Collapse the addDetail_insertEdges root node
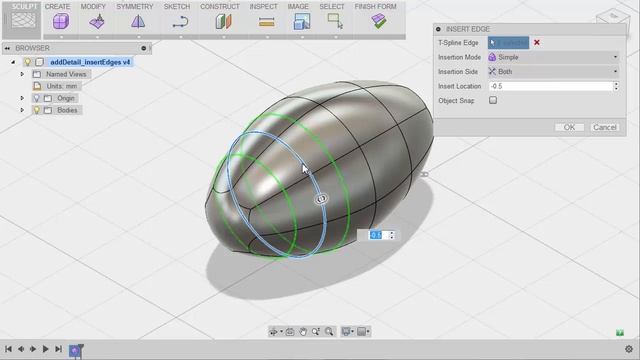 (x=13, y=62)
